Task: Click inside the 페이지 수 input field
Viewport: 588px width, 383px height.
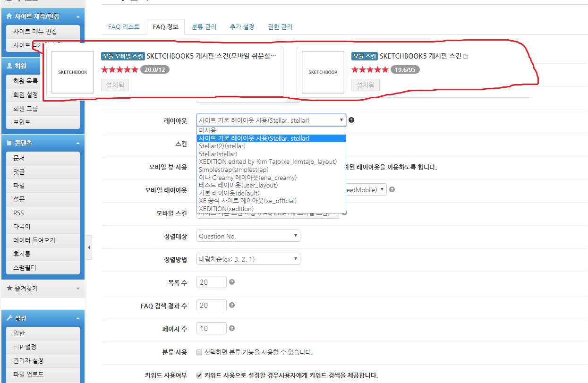Action: [x=211, y=328]
